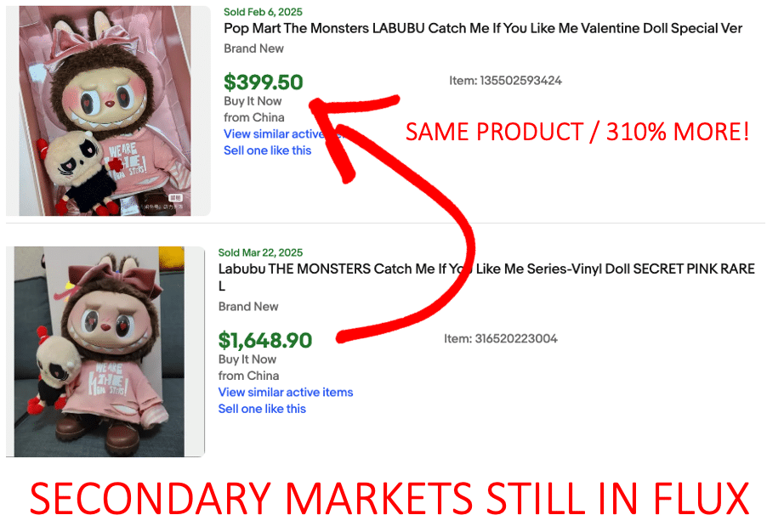Click the 'SECONDARY MARKETS STILL IN FLUX' caption
784x532 pixels.
pyautogui.click(x=389, y=499)
